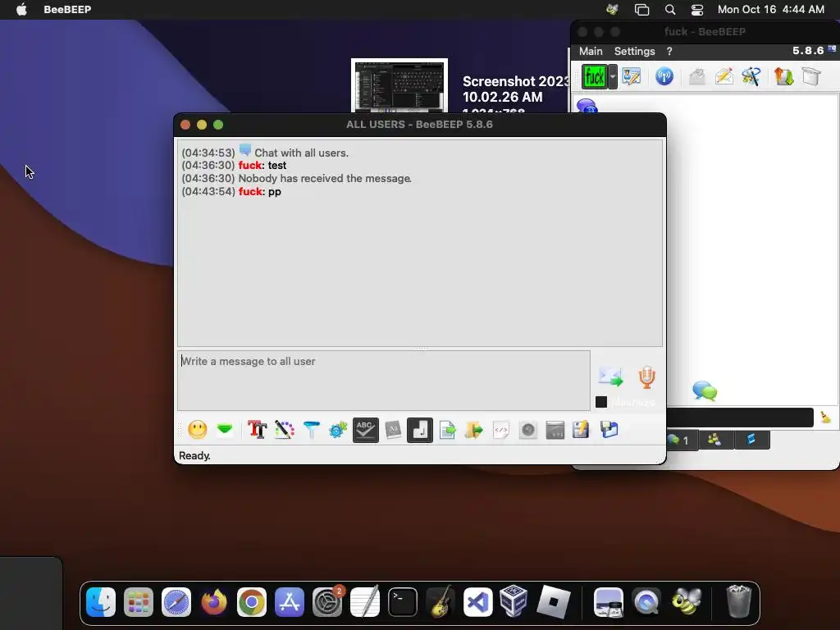Click the dark search field in main window
The width and height of the screenshot is (840, 630).
[740, 418]
